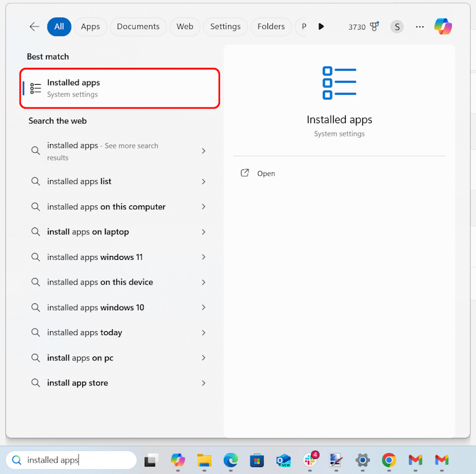This screenshot has height=474, width=476.
Task: Switch to the Documents filter tab
Action: [x=138, y=27]
